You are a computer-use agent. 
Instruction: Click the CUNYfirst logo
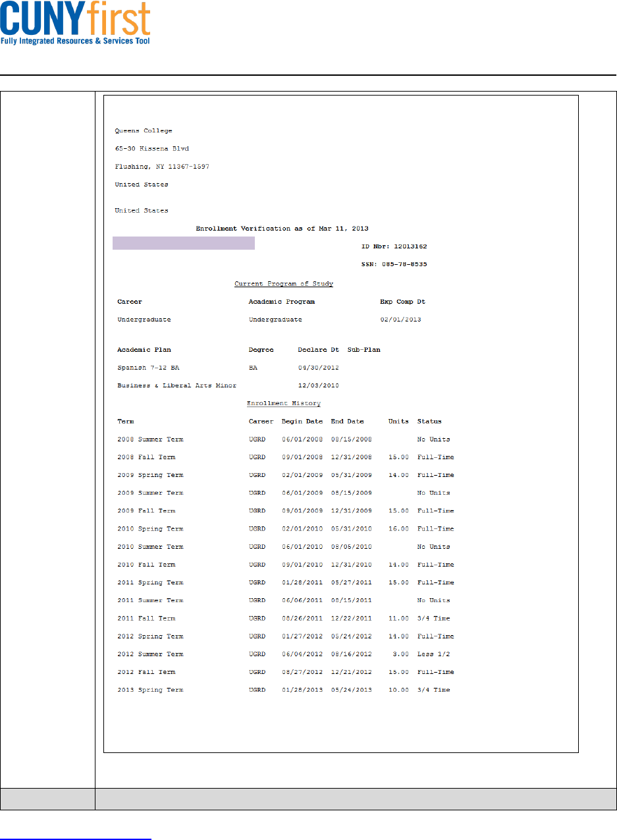[x=76, y=23]
